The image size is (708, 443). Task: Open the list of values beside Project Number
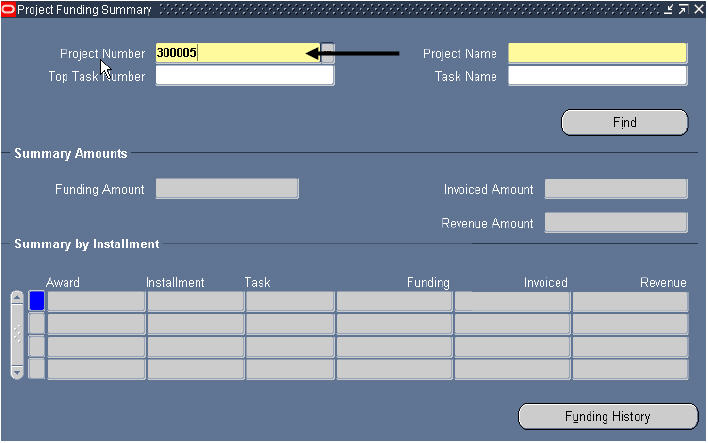point(327,53)
